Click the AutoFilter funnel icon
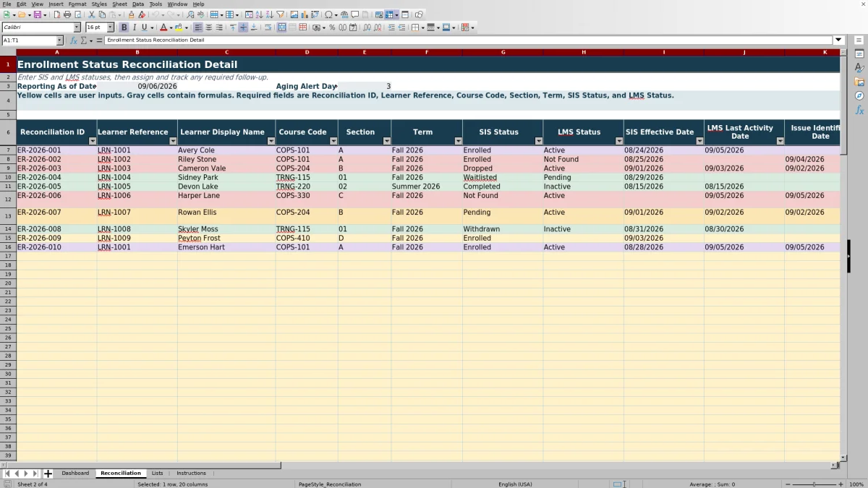Screen dimensions: 868x488 [x=280, y=14]
